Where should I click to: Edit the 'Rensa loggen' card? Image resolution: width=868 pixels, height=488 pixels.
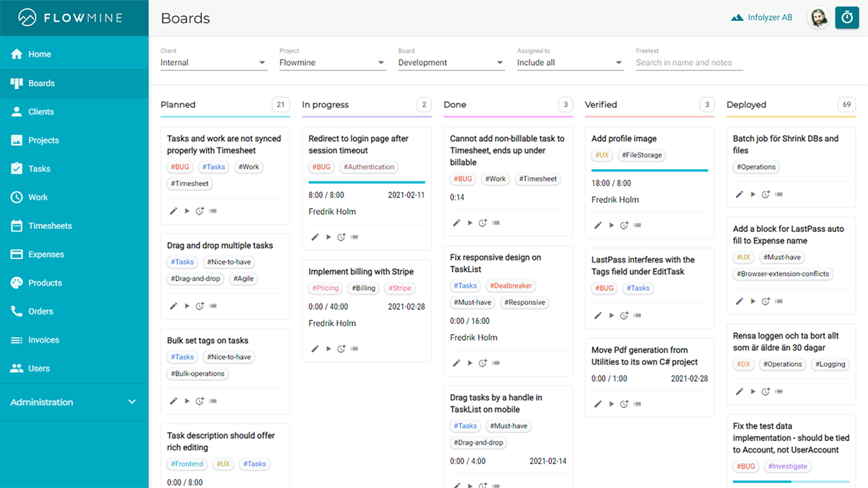pyautogui.click(x=739, y=392)
